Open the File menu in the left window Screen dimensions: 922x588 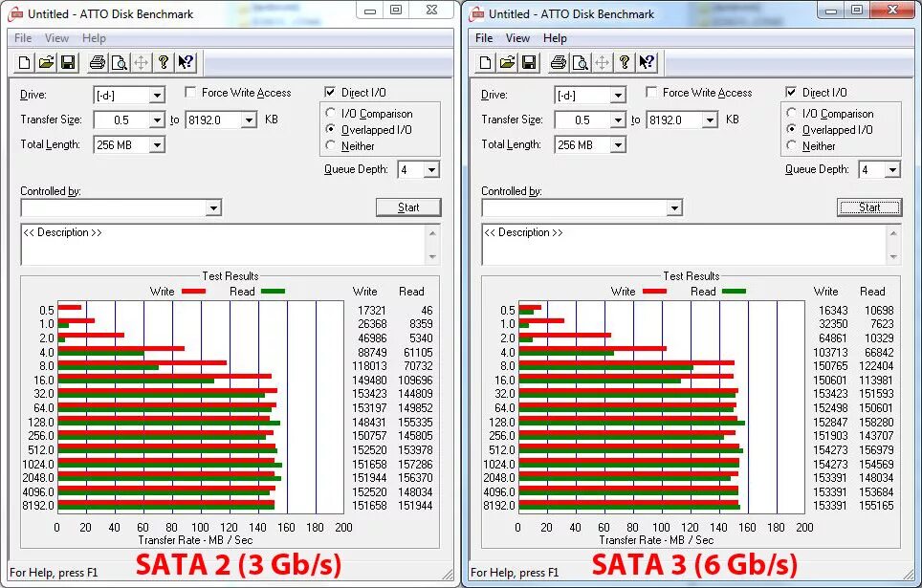21,37
